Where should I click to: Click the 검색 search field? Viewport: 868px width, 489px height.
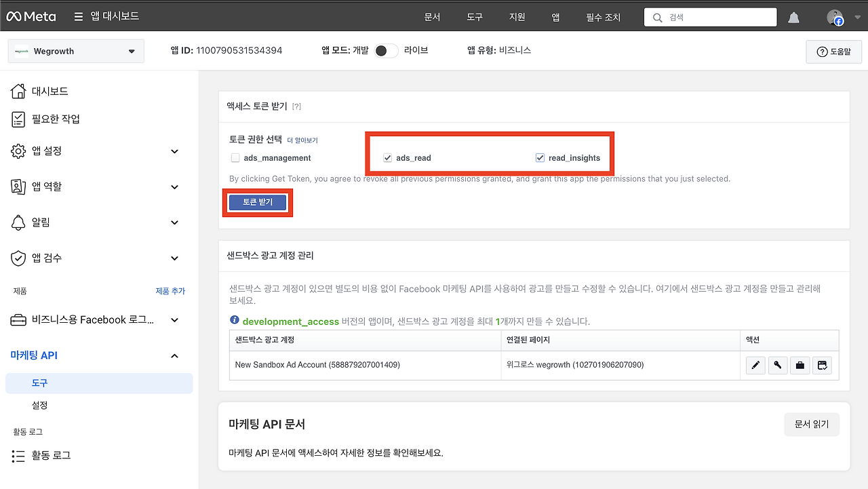pyautogui.click(x=710, y=16)
